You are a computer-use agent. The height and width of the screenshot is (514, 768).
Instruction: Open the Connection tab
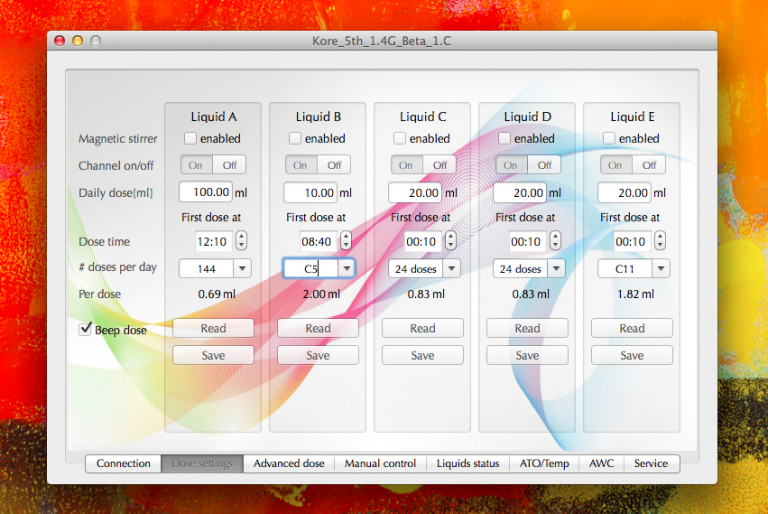[124, 463]
